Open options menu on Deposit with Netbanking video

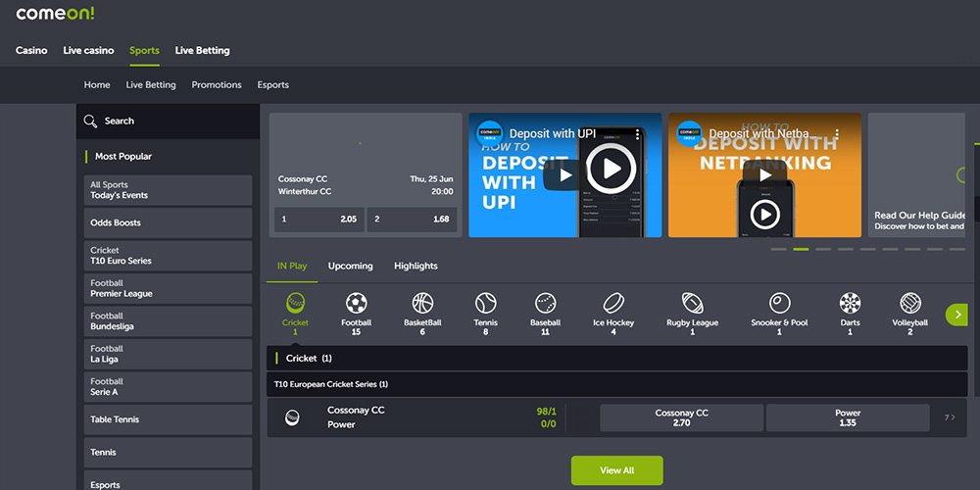coord(837,133)
